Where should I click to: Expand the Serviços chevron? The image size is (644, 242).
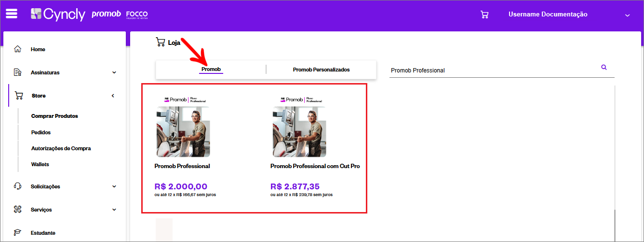click(x=114, y=210)
